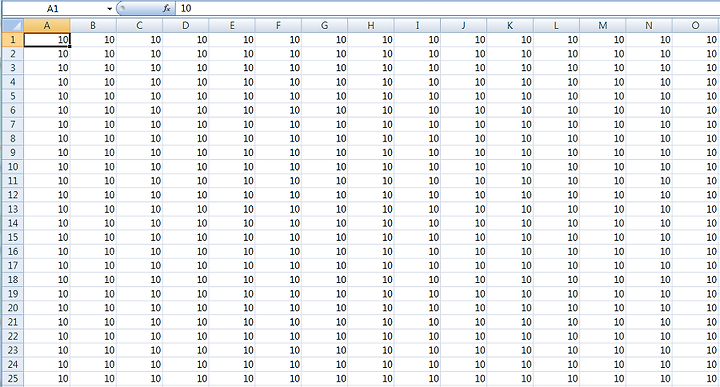Select row 23 header
This screenshot has width=720, height=387.
(x=13, y=350)
